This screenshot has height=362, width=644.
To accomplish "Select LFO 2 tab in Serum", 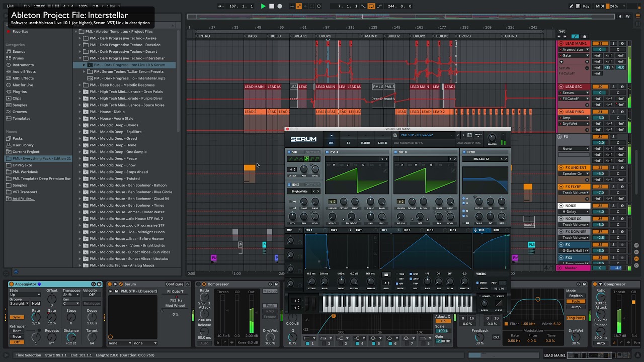I will click(x=407, y=230).
